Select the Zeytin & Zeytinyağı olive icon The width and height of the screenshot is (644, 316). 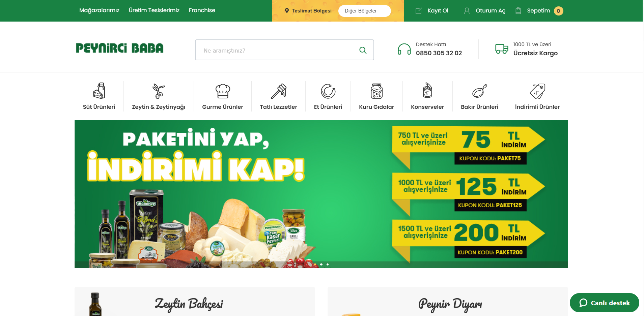coord(159,91)
